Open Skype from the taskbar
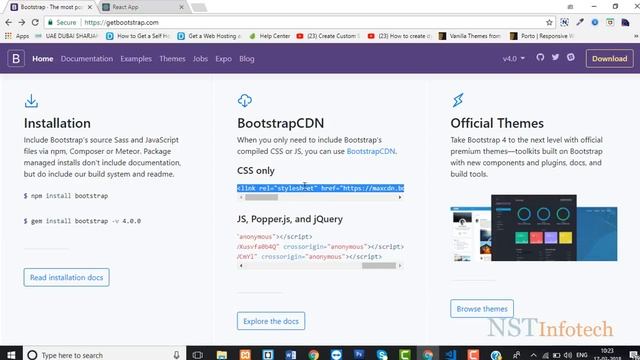Viewport: 640px width, 360px height. click(382, 355)
